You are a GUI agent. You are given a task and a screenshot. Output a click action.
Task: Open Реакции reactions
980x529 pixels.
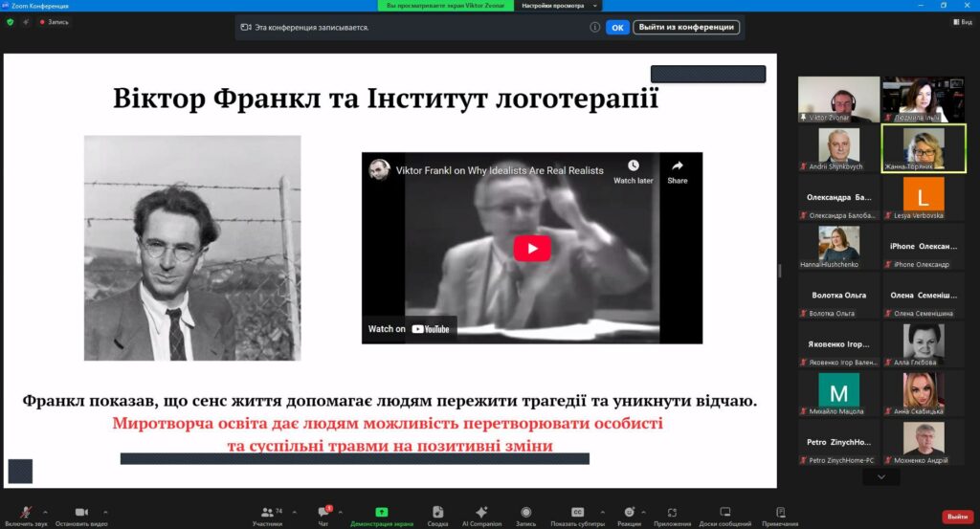629,516
